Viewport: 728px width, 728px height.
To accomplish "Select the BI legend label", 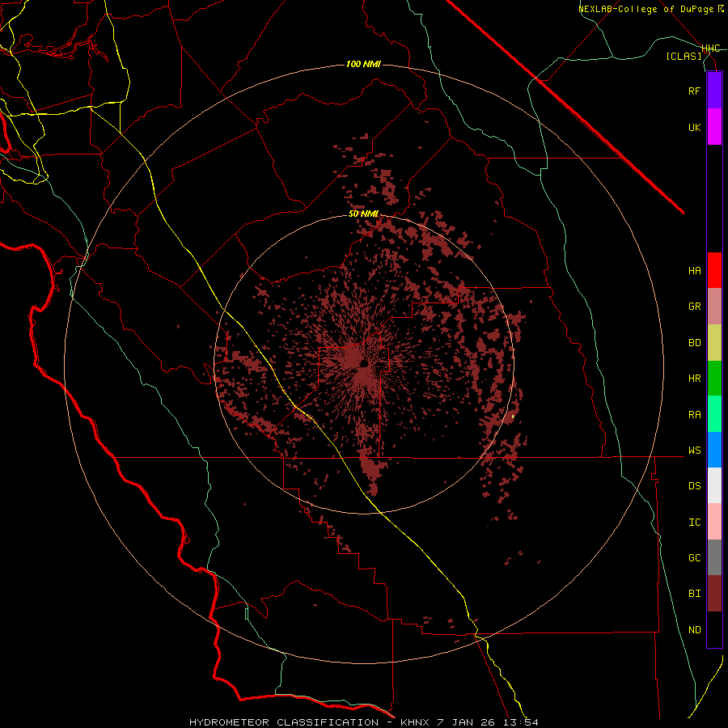I will click(x=694, y=594).
